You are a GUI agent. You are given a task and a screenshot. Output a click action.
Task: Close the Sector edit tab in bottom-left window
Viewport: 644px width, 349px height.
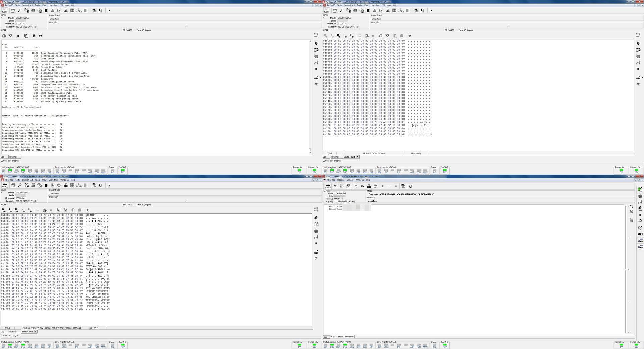[36, 331]
